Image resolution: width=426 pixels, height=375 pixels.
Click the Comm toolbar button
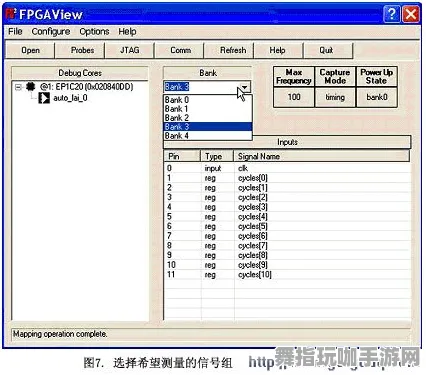(x=180, y=50)
